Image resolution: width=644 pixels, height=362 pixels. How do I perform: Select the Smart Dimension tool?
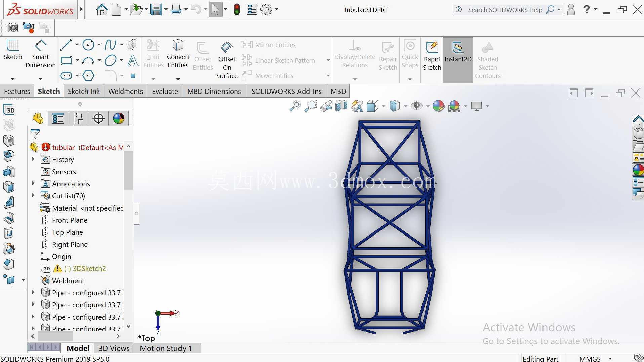coord(40,54)
